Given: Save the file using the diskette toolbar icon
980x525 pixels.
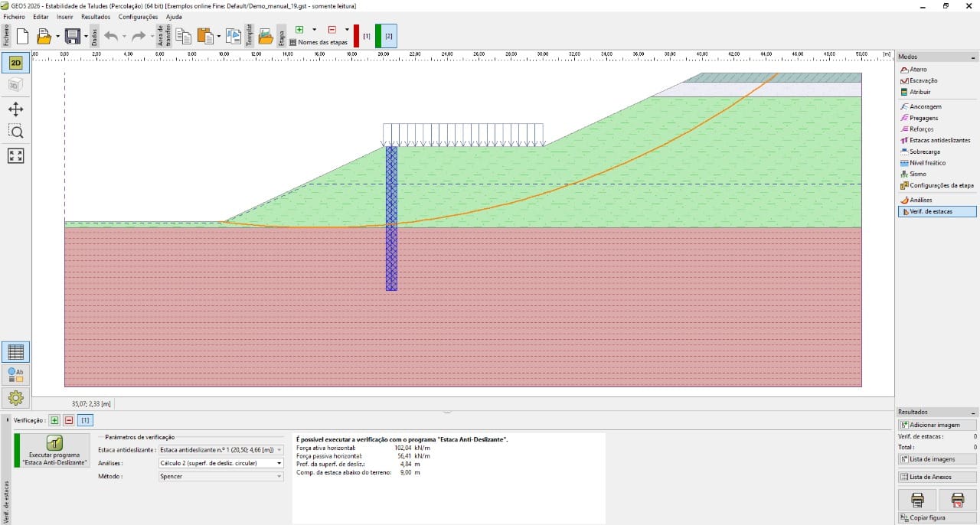Looking at the screenshot, I should [70, 35].
